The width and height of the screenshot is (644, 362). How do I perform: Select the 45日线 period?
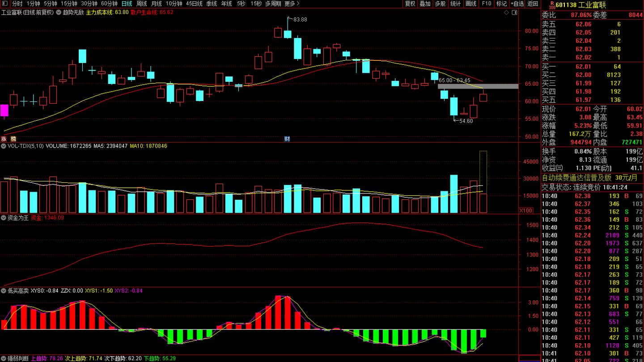click(x=194, y=4)
